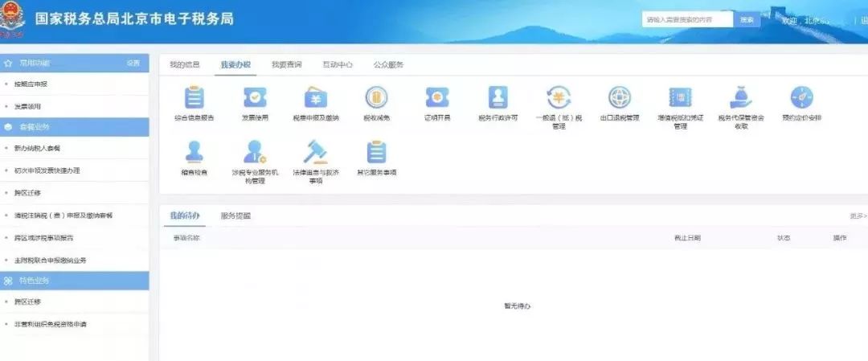Switch to the 我的信息 tab
The height and width of the screenshot is (361, 868).
tap(184, 65)
